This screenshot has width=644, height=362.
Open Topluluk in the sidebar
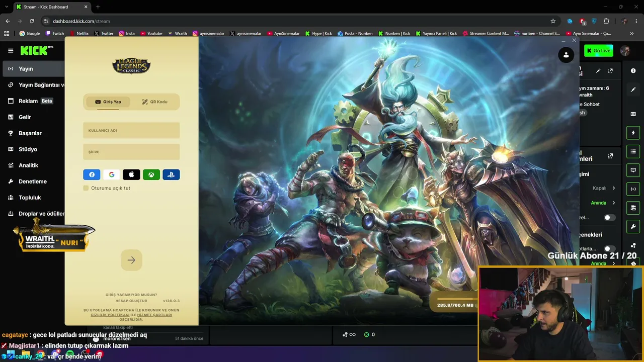pyautogui.click(x=33, y=198)
